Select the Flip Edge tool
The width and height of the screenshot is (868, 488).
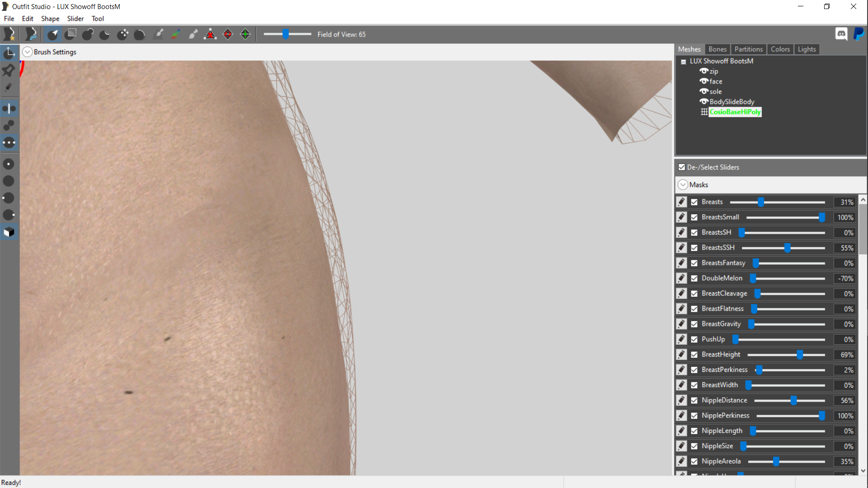(228, 34)
